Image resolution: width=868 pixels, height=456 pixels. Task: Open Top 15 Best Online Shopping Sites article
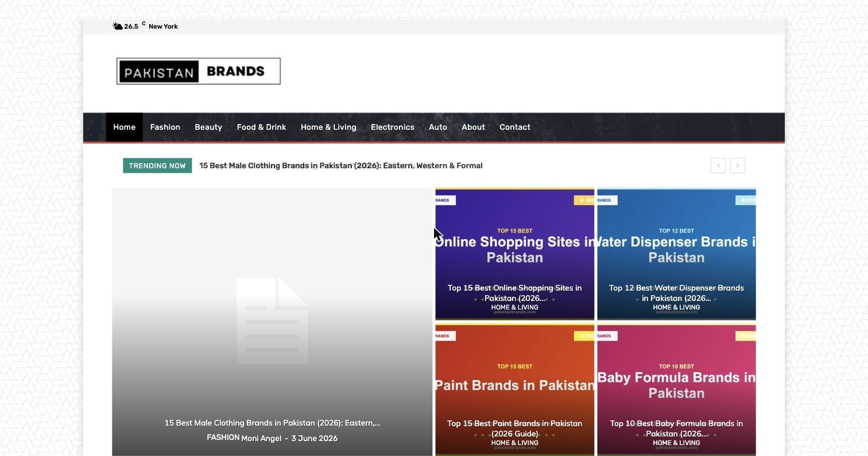coord(514,293)
